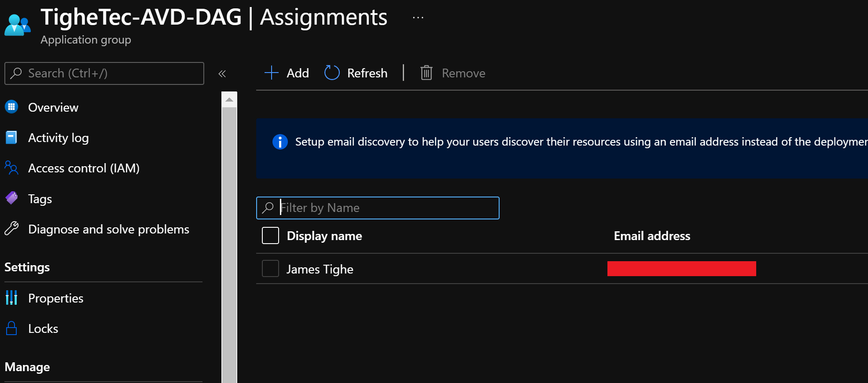Viewport: 868px width, 383px height.
Task: Click the Activity log book icon
Action: point(11,138)
